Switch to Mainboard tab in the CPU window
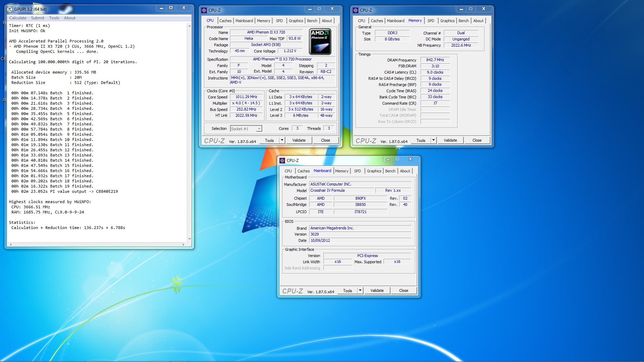This screenshot has height=362, width=644. tap(244, 21)
